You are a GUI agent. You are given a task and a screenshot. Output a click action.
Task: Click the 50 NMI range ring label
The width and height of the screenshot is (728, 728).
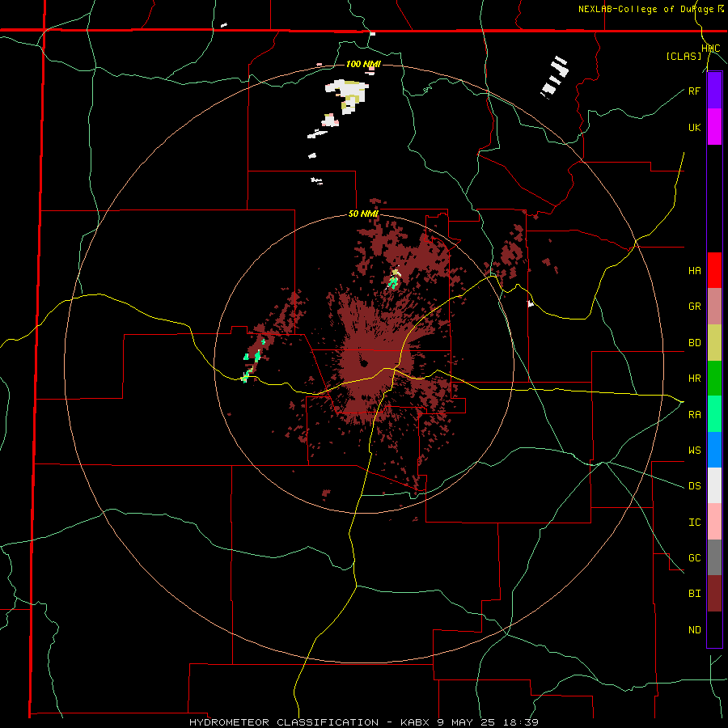click(363, 214)
